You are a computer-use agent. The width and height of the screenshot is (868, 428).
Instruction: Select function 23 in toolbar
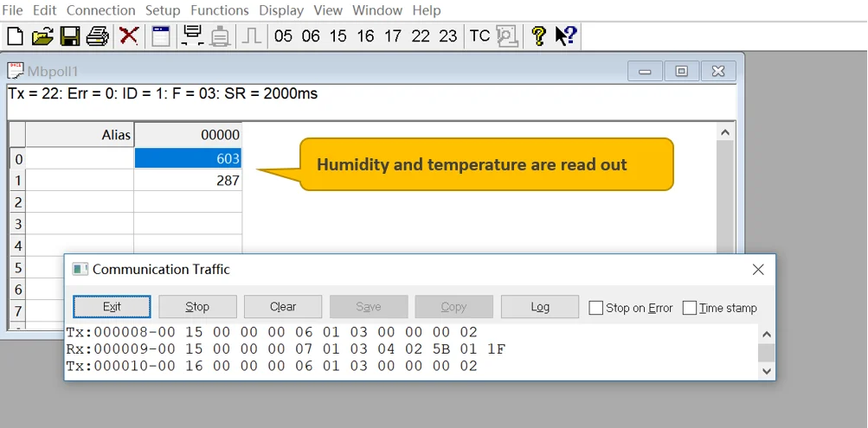coord(447,36)
